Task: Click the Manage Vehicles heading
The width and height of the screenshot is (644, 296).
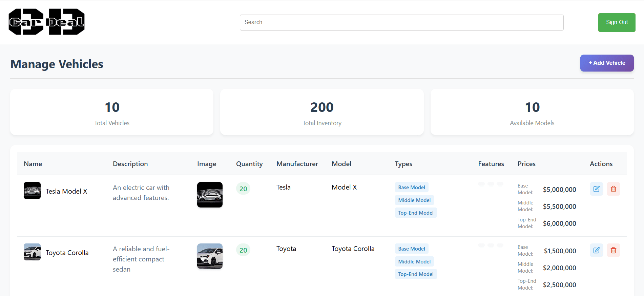Action: click(x=57, y=64)
